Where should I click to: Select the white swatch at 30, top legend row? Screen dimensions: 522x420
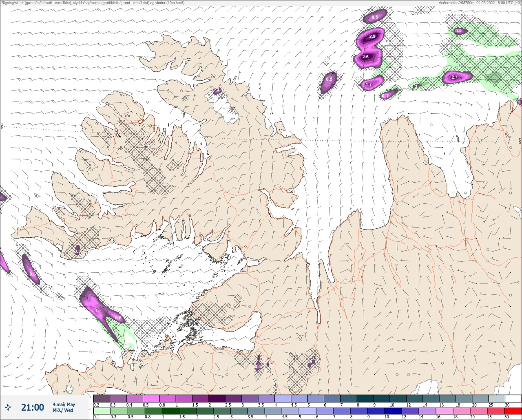pos(513,398)
